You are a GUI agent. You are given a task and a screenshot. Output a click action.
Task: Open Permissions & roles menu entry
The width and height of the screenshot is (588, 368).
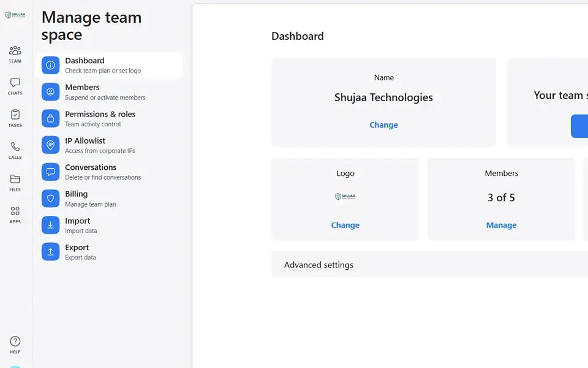pyautogui.click(x=109, y=118)
